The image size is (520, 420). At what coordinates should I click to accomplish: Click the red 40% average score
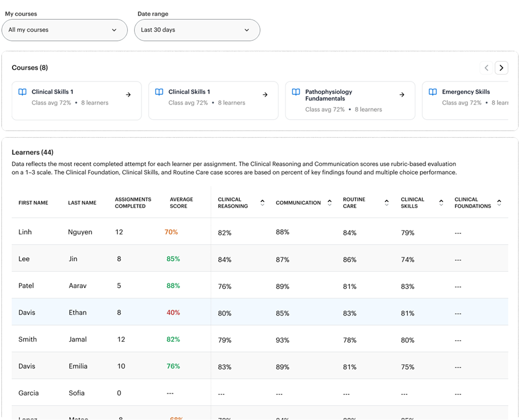[x=173, y=312]
